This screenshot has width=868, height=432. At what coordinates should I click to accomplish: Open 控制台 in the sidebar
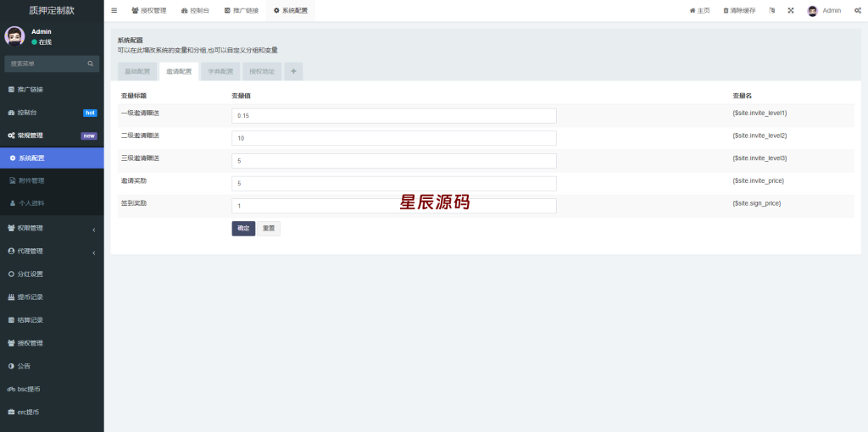tap(52, 113)
